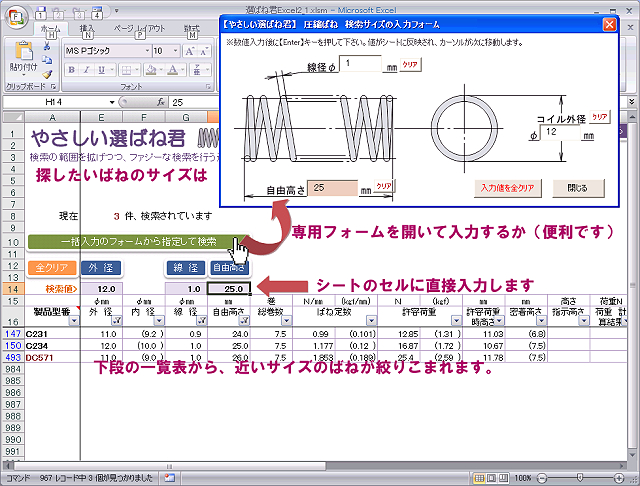This screenshot has width=640, height=486.
Task: Click the insert function fx icon
Action: pos(160,102)
